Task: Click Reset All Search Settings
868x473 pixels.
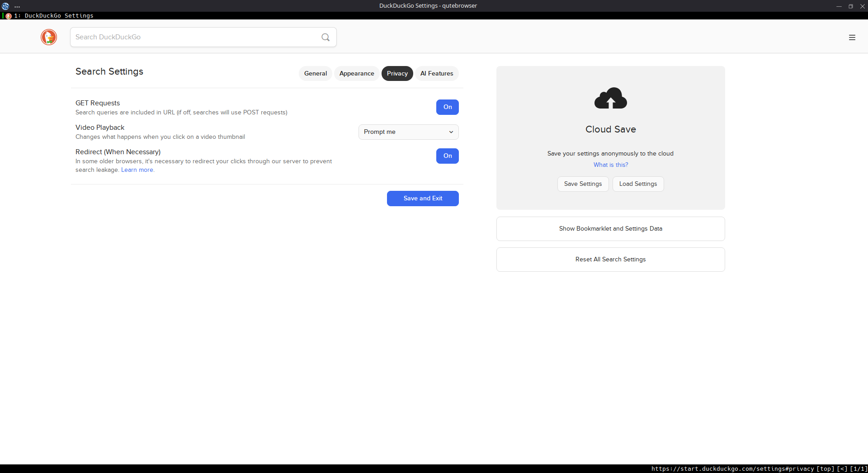Action: [x=611, y=260]
